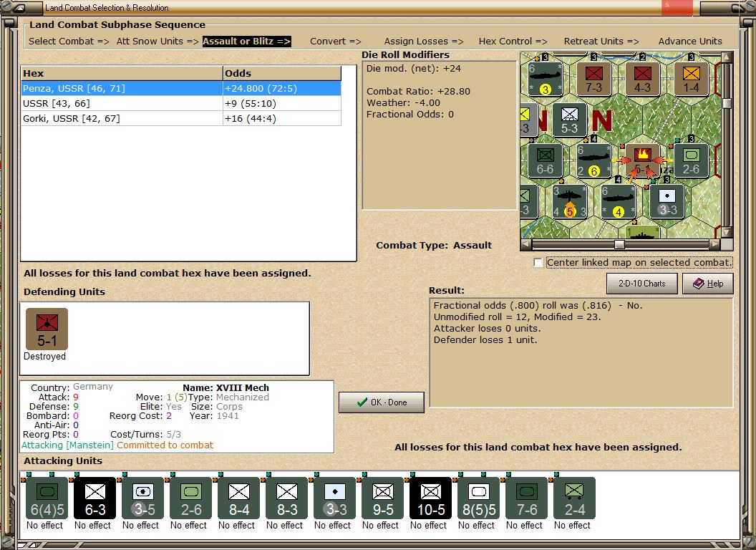The image size is (756, 550).
Task: Click the Odds column header
Action: coord(282,73)
